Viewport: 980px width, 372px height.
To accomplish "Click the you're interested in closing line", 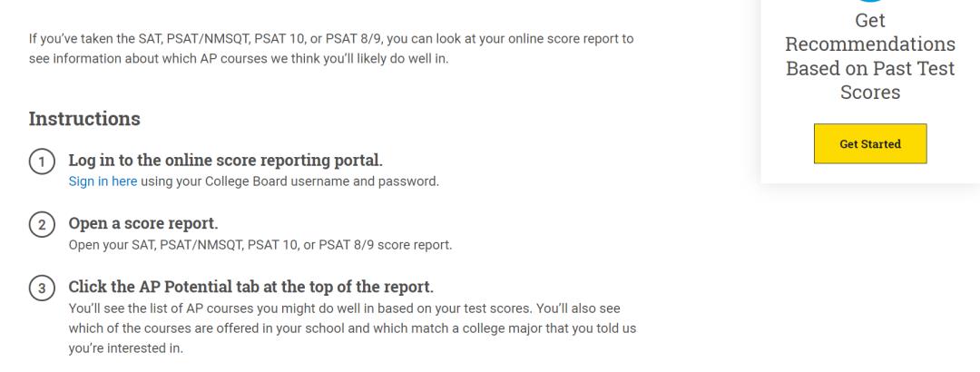I will (x=126, y=348).
